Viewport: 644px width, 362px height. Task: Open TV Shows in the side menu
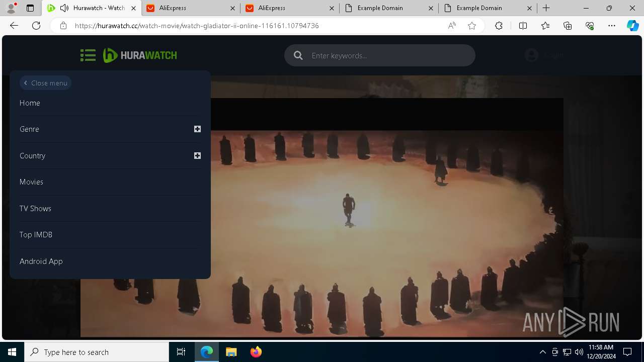click(x=35, y=209)
